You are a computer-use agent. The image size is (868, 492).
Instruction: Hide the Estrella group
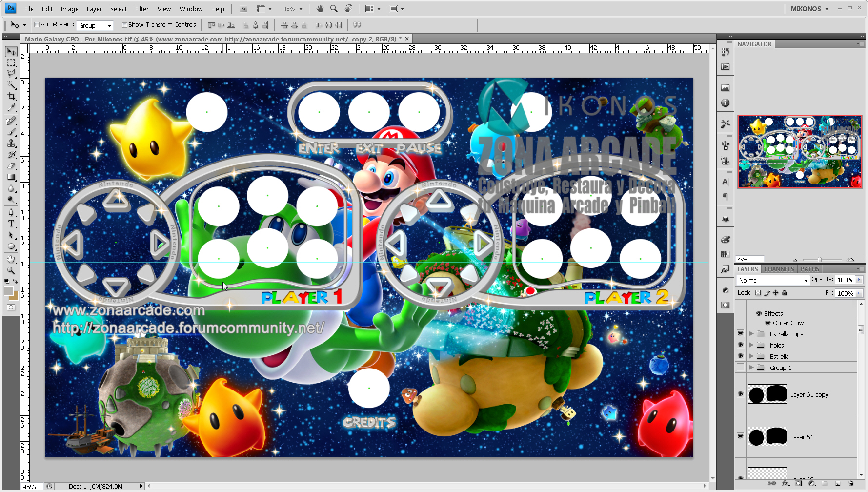[x=740, y=356]
